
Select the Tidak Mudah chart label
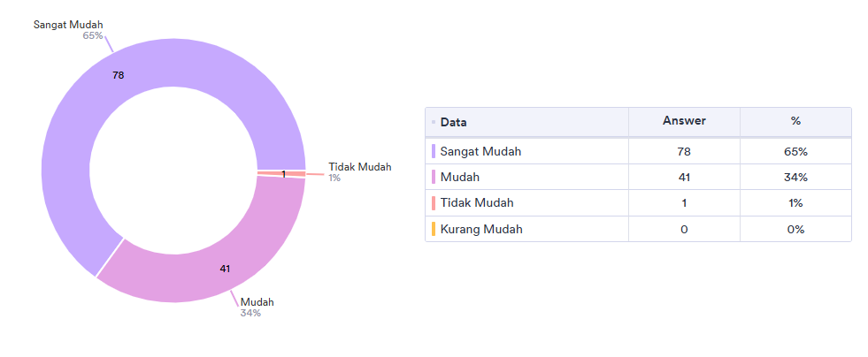click(x=359, y=167)
